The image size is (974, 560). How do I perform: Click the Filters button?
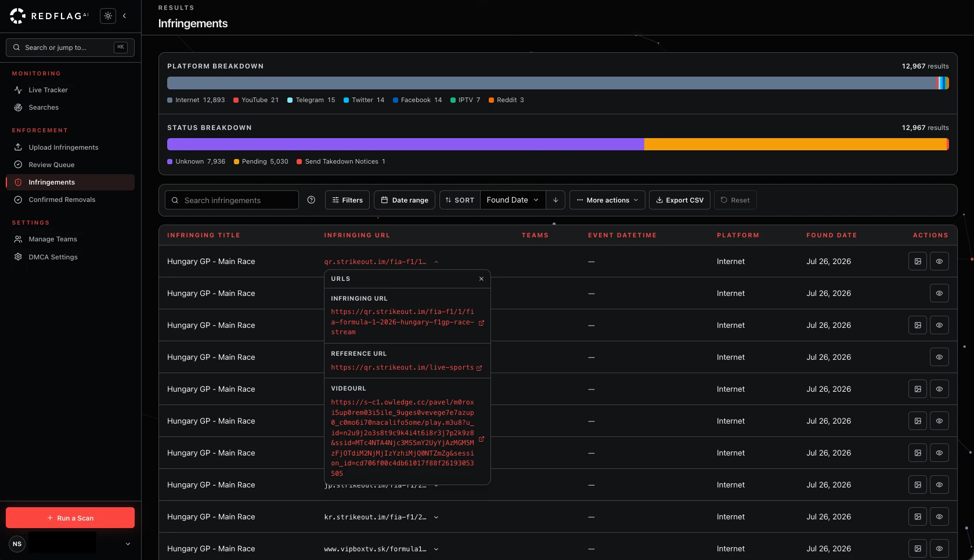(347, 200)
